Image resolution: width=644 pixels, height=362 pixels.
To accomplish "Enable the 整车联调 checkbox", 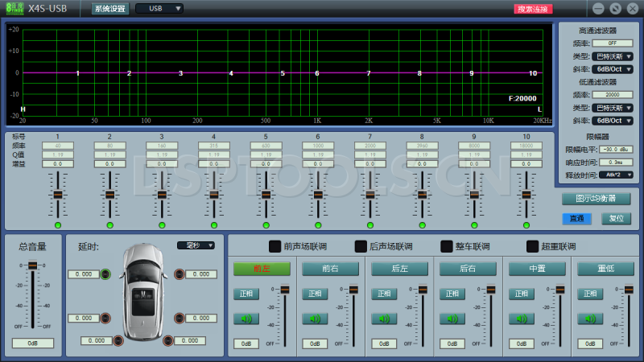I will 447,246.
